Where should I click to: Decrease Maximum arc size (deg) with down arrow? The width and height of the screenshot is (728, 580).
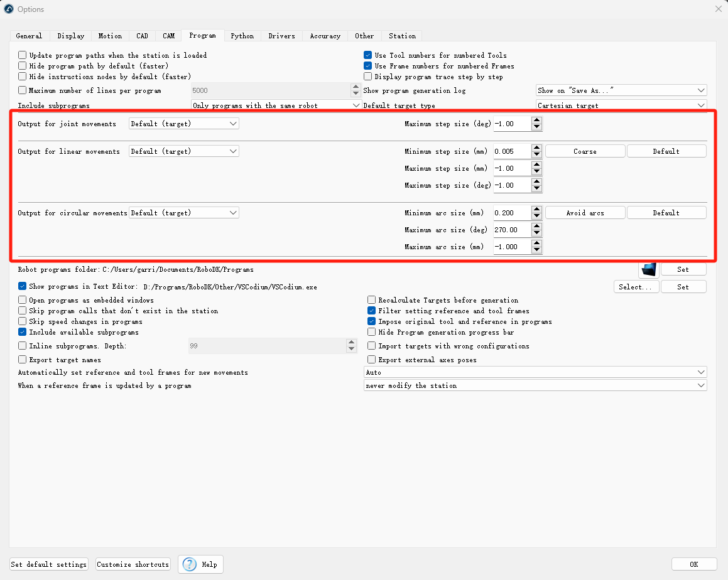[536, 234]
